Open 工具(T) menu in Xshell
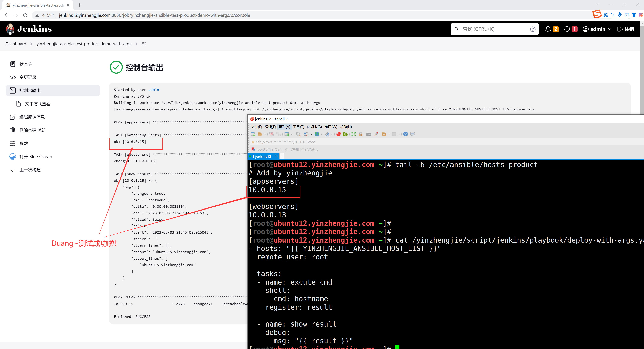This screenshot has height=349, width=644. (x=298, y=127)
